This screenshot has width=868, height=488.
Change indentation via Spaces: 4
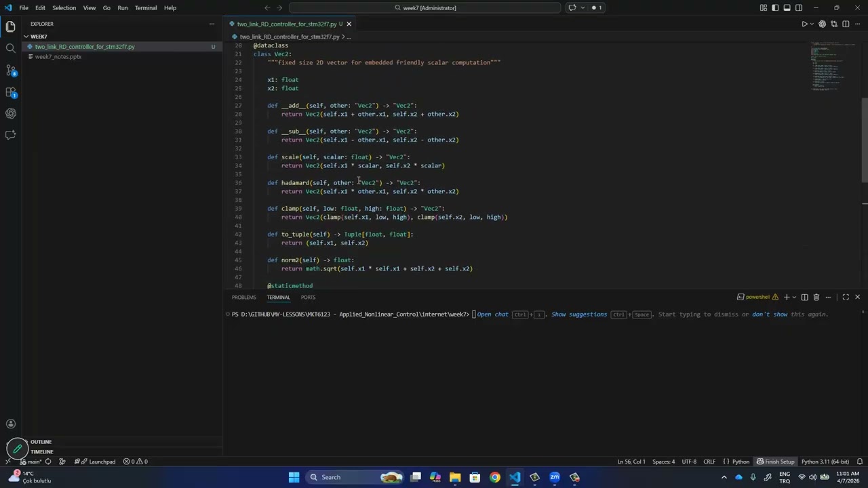tap(663, 462)
